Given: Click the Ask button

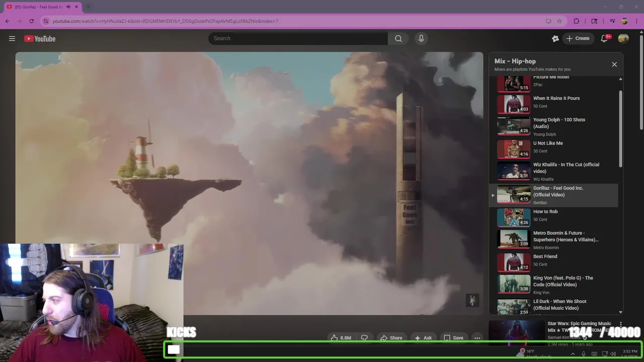Looking at the screenshot, I should pos(423,338).
